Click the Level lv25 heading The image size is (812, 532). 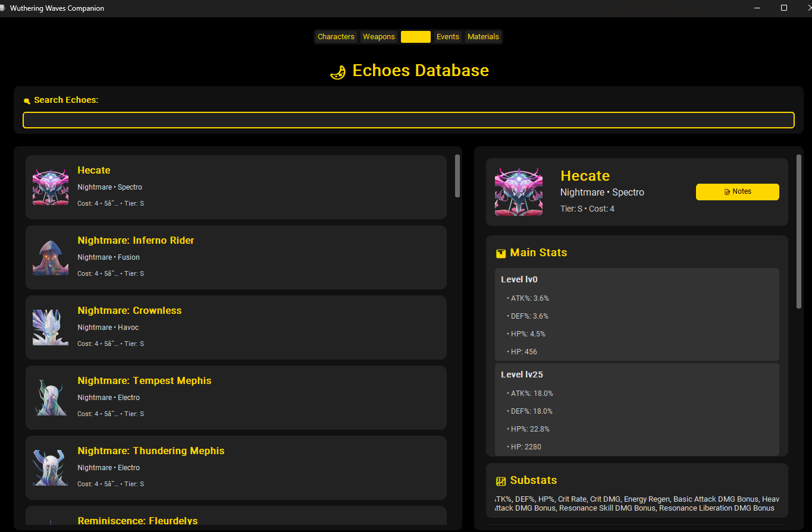[522, 374]
